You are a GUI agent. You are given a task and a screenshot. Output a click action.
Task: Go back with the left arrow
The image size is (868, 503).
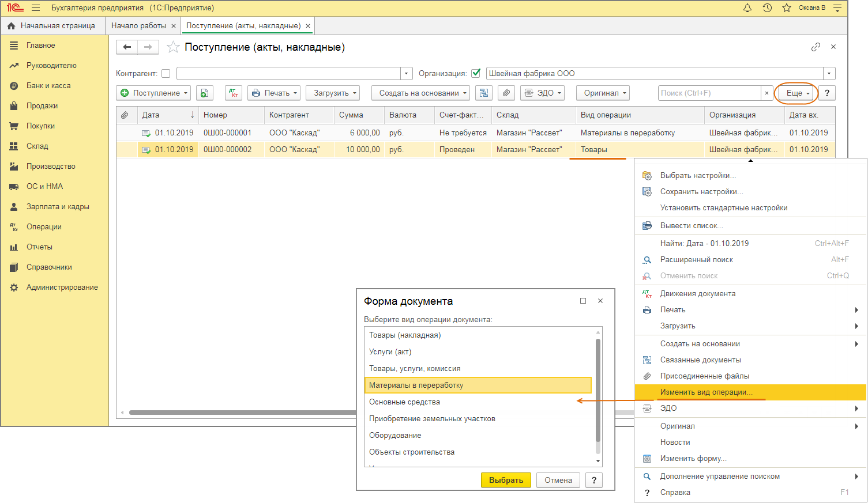(127, 47)
